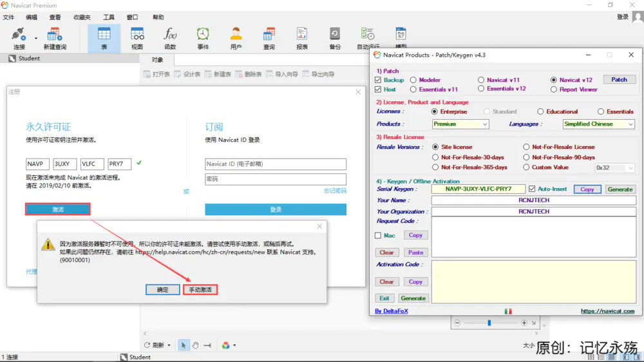Click the color wheel icon in bottom toolbar

tap(225, 345)
